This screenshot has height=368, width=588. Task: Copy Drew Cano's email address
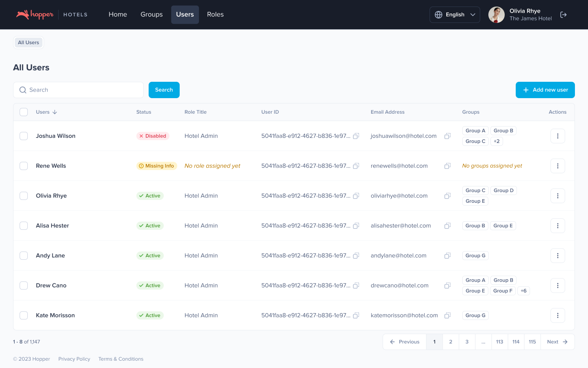[x=448, y=285]
